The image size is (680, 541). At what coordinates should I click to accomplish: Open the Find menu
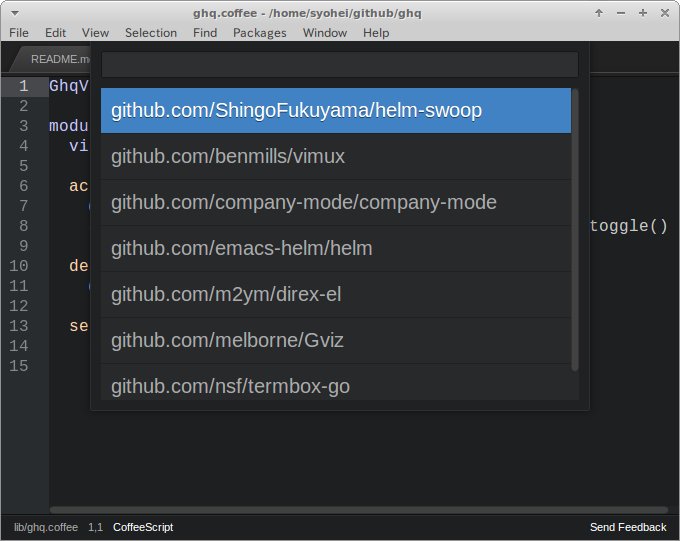205,33
